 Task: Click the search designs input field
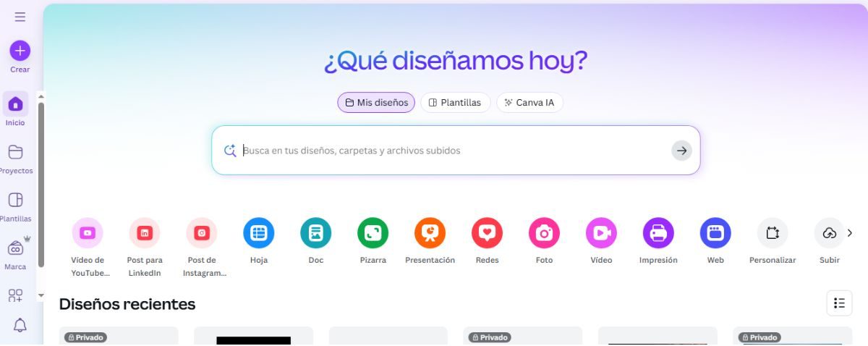click(x=456, y=151)
